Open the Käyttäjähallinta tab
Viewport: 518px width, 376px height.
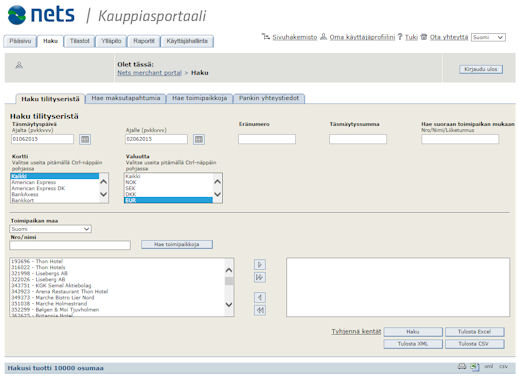tap(187, 41)
